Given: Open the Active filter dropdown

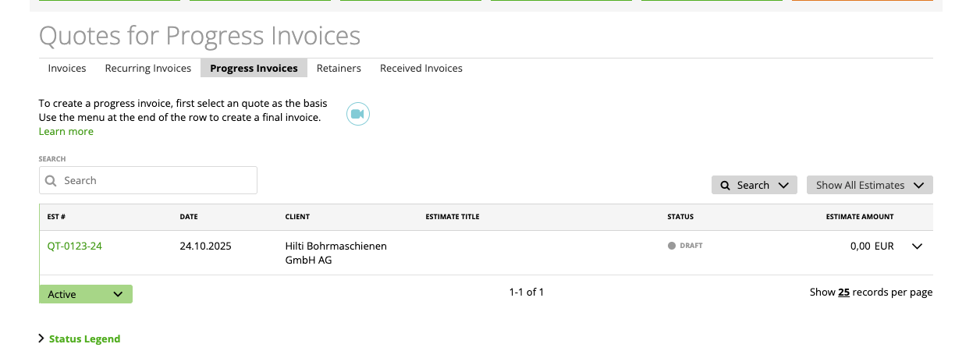Looking at the screenshot, I should pyautogui.click(x=86, y=294).
